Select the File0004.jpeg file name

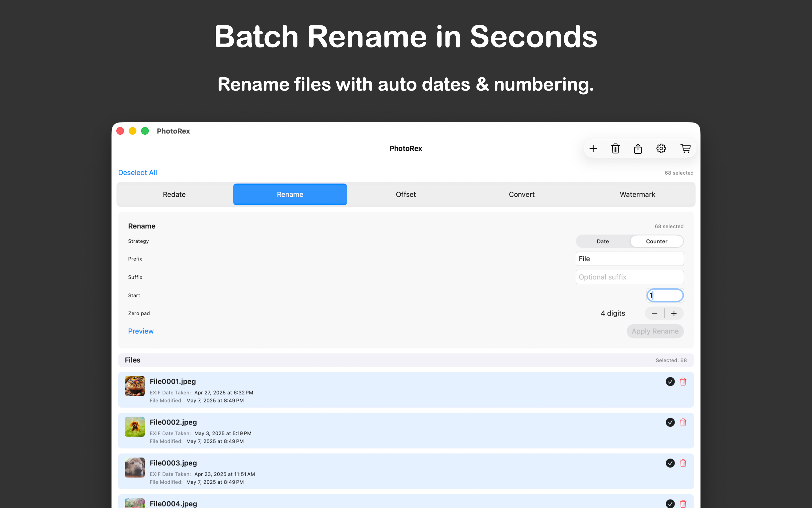[x=173, y=504]
